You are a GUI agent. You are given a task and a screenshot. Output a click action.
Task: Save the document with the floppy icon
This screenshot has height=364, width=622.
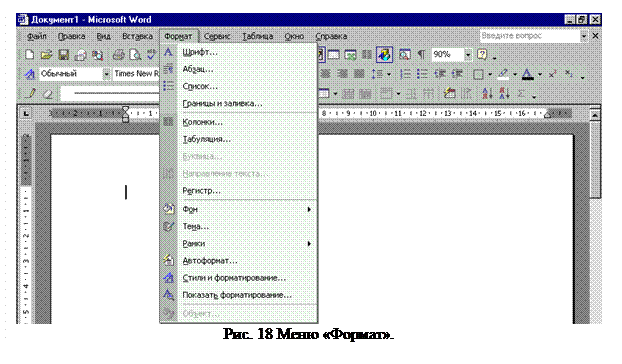pyautogui.click(x=63, y=54)
